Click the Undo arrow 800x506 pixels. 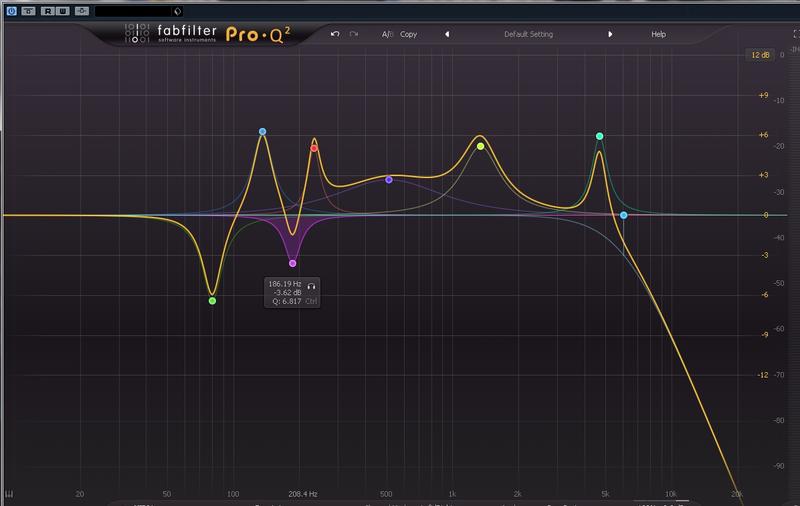(335, 34)
